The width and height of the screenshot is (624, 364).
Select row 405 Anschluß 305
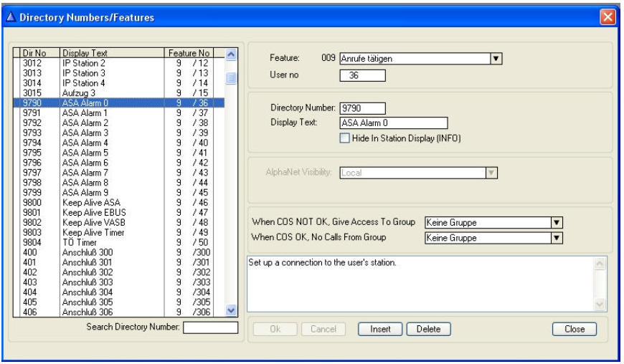click(119, 302)
